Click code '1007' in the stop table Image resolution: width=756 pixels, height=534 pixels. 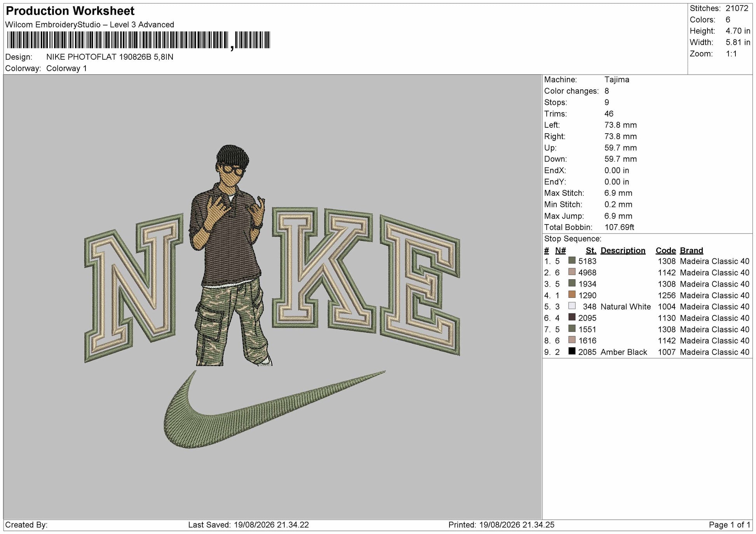pyautogui.click(x=667, y=352)
